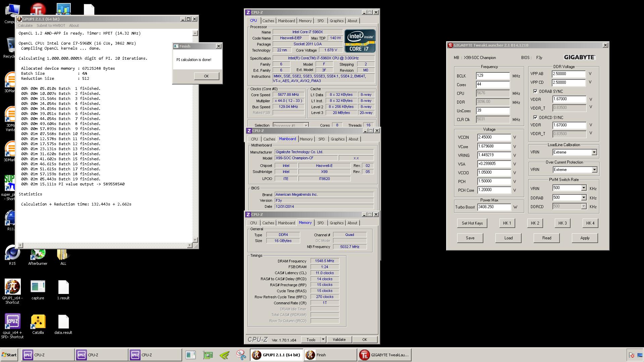Click Set Hot Keys button
This screenshot has height=362, width=644.
pyautogui.click(x=472, y=223)
